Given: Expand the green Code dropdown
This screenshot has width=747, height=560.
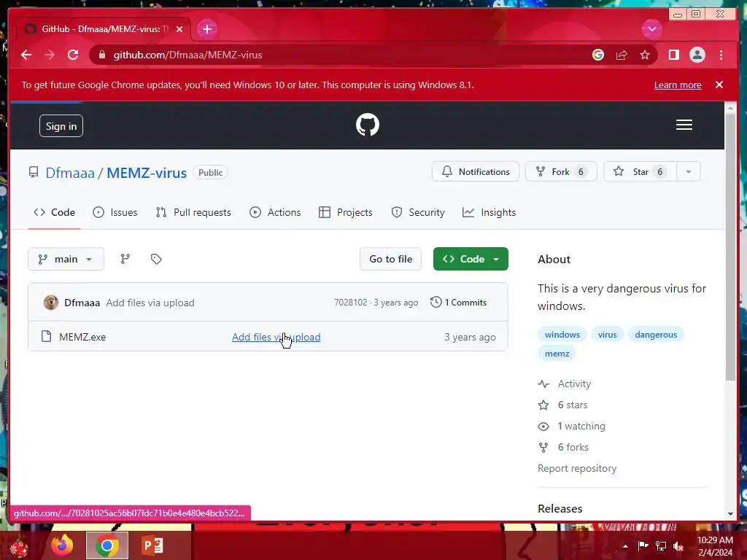Looking at the screenshot, I should click(x=471, y=259).
